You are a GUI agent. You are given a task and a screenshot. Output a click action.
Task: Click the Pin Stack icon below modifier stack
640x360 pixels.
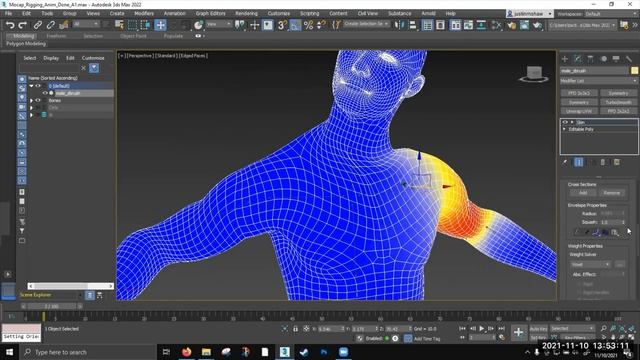[565, 162]
